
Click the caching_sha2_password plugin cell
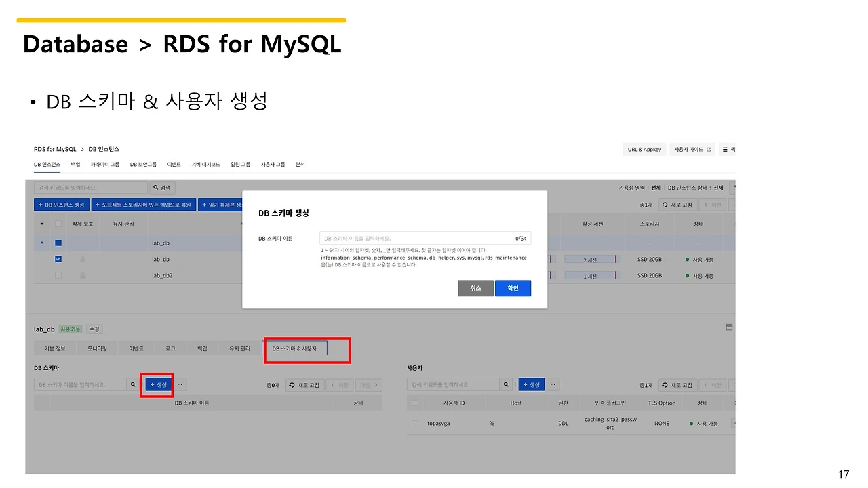(610, 423)
